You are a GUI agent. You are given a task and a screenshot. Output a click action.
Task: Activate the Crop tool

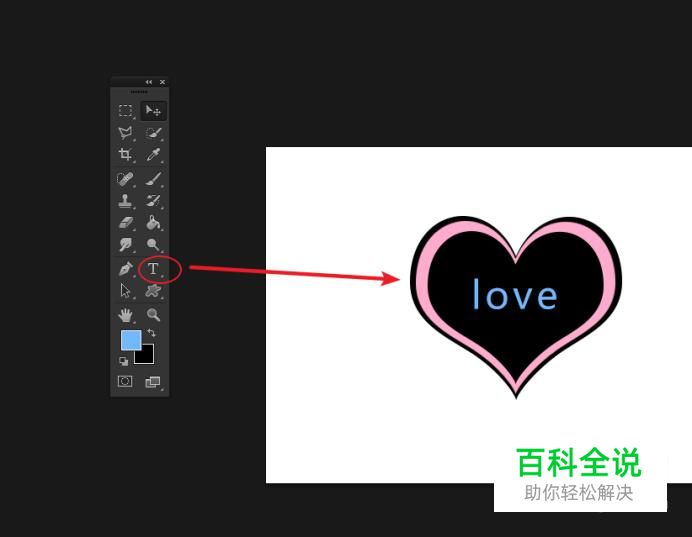[125, 154]
